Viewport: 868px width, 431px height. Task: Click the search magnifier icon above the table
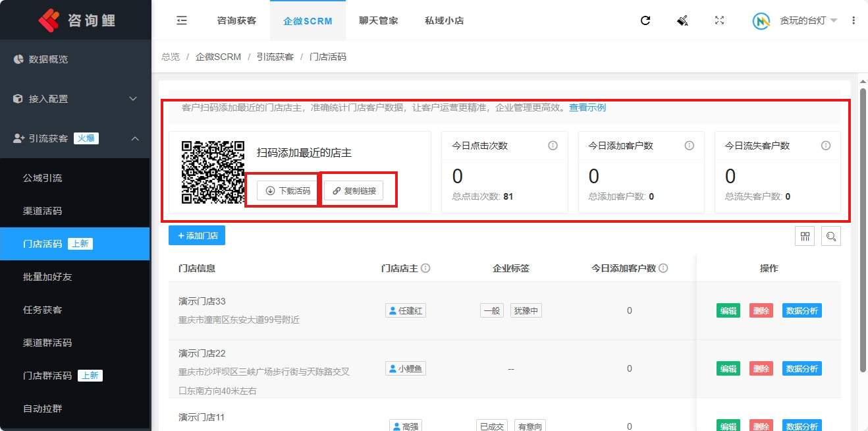831,236
